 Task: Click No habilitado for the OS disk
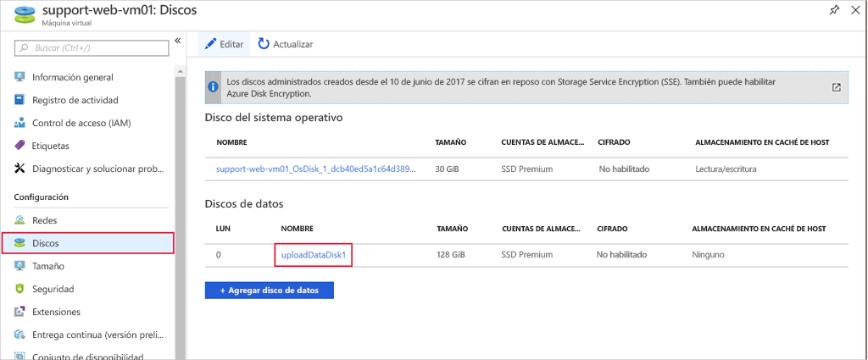[x=624, y=169]
